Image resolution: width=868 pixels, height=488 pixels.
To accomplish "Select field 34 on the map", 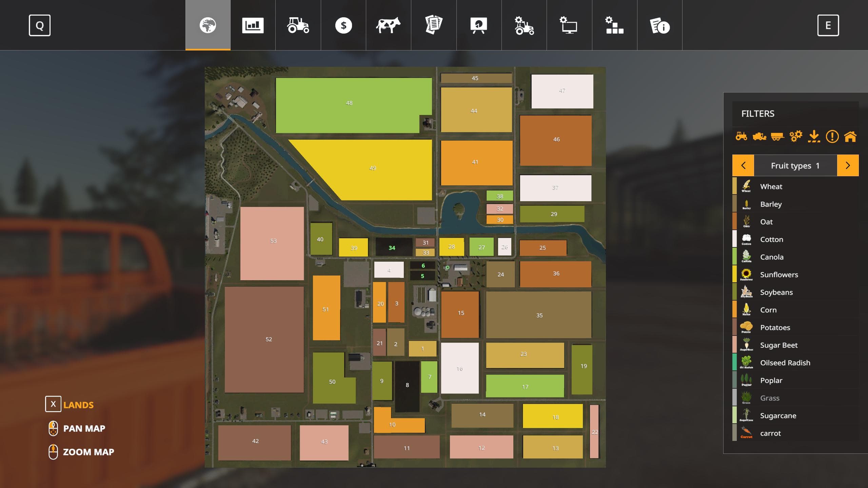I will [x=394, y=247].
